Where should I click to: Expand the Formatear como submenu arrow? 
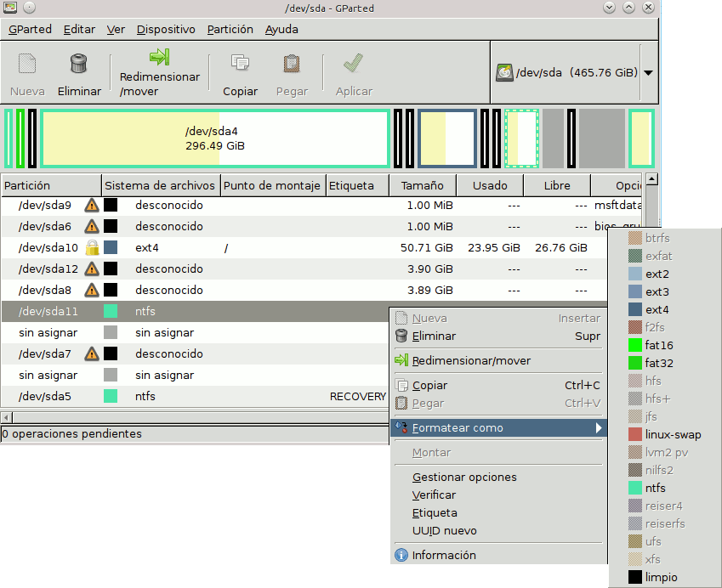tap(599, 428)
